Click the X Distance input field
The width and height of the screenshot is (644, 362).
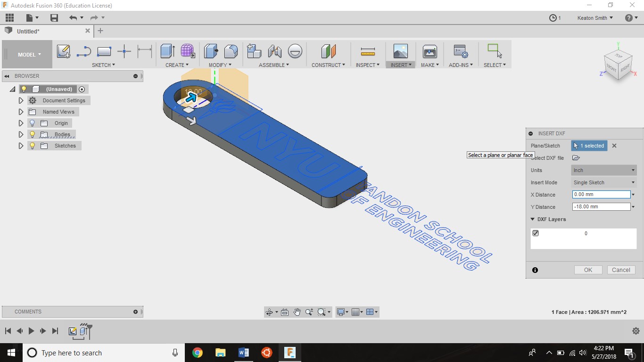pyautogui.click(x=601, y=195)
